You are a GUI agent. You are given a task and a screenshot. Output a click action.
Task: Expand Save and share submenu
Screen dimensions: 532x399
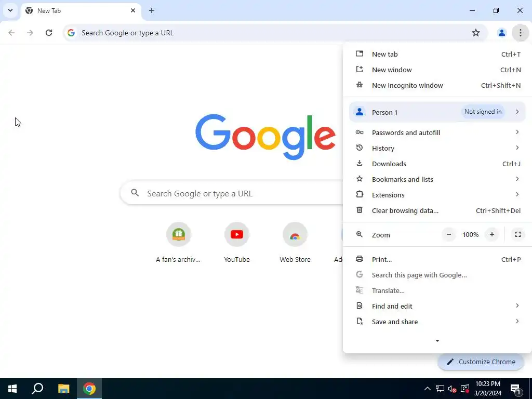point(437,322)
